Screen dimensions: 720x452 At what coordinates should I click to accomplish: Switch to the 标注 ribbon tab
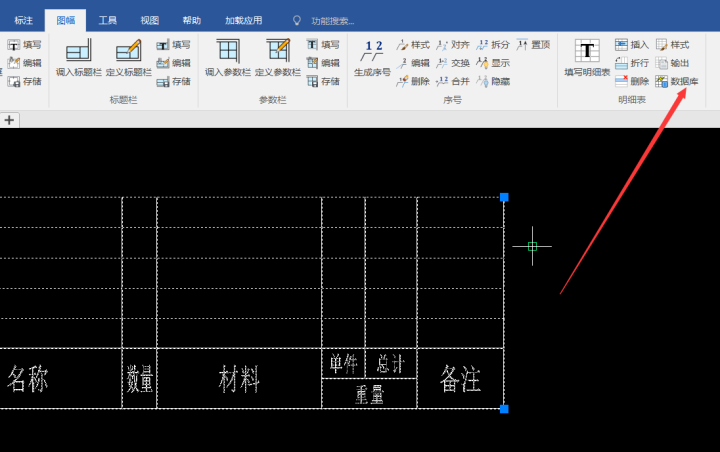pyautogui.click(x=23, y=20)
